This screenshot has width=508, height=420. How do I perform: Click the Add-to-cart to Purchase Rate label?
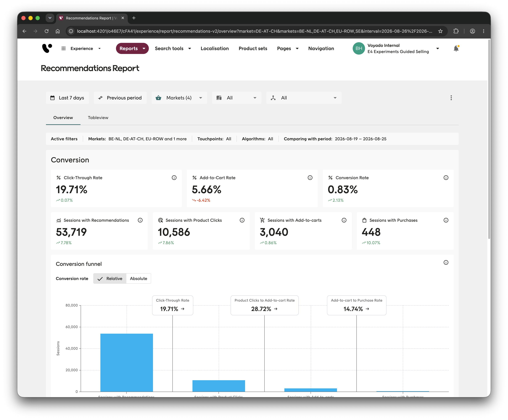[357, 305]
